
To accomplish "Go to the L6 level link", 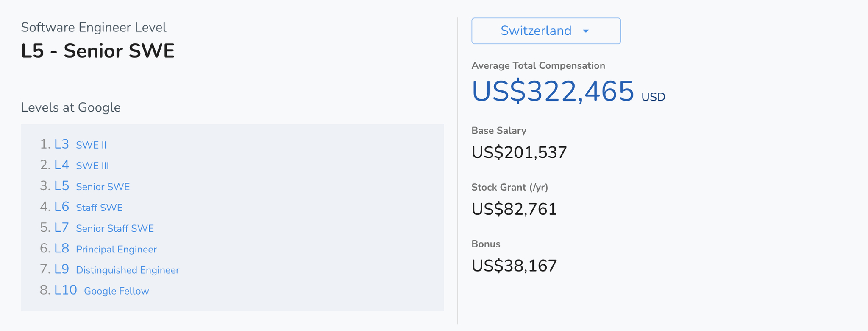I will tap(61, 207).
